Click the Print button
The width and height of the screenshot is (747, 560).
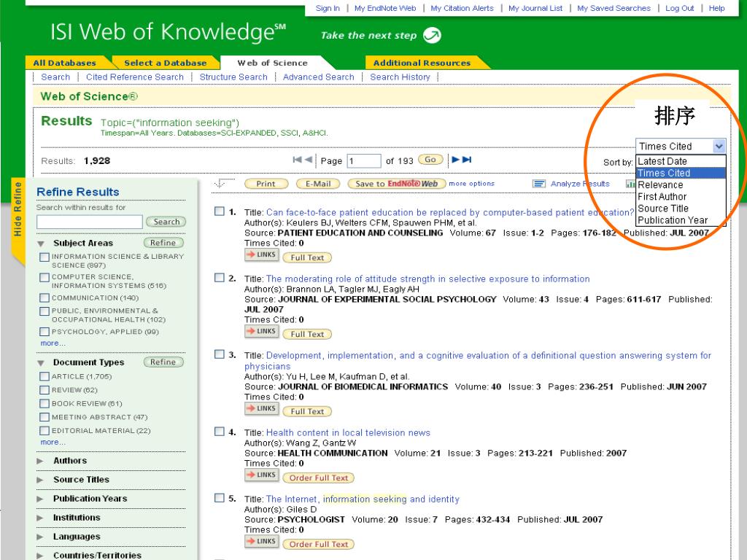tap(266, 184)
